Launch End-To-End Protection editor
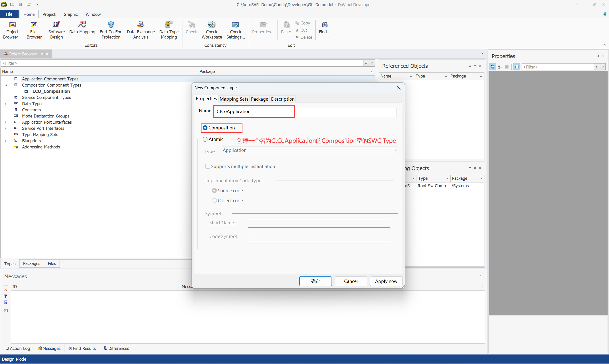 point(111,30)
